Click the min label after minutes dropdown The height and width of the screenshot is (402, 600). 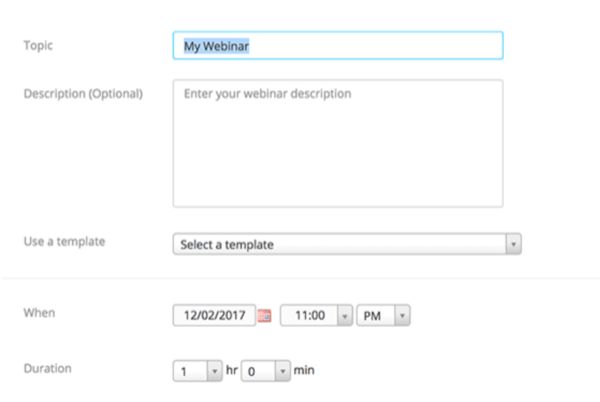(304, 370)
